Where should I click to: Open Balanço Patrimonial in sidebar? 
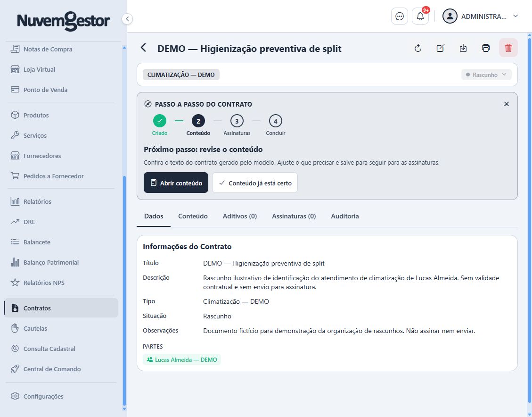(x=62, y=262)
